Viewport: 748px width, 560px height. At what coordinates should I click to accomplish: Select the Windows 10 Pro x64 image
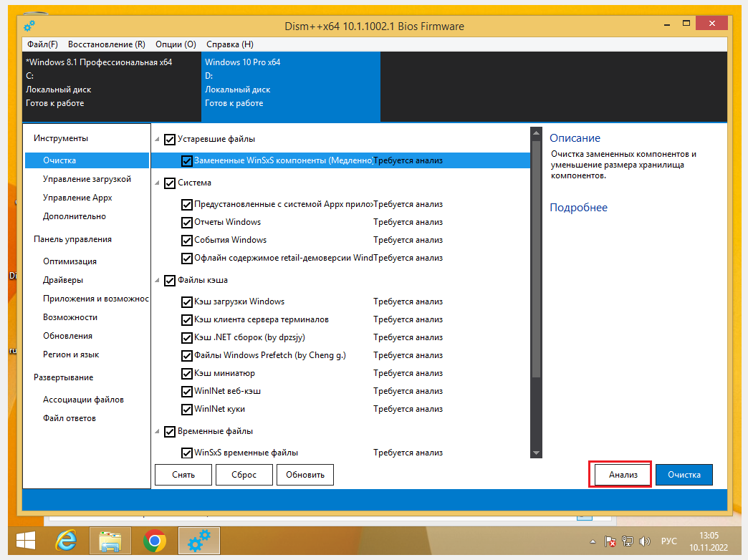pos(291,87)
